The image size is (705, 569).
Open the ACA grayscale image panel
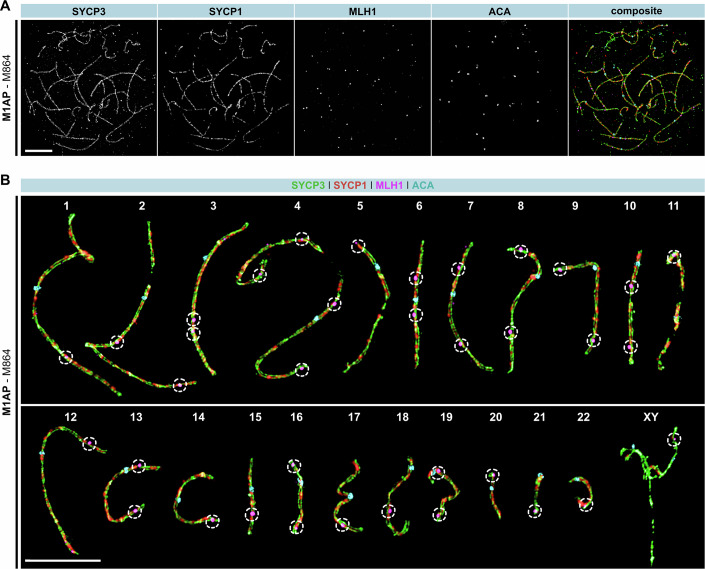click(x=500, y=87)
